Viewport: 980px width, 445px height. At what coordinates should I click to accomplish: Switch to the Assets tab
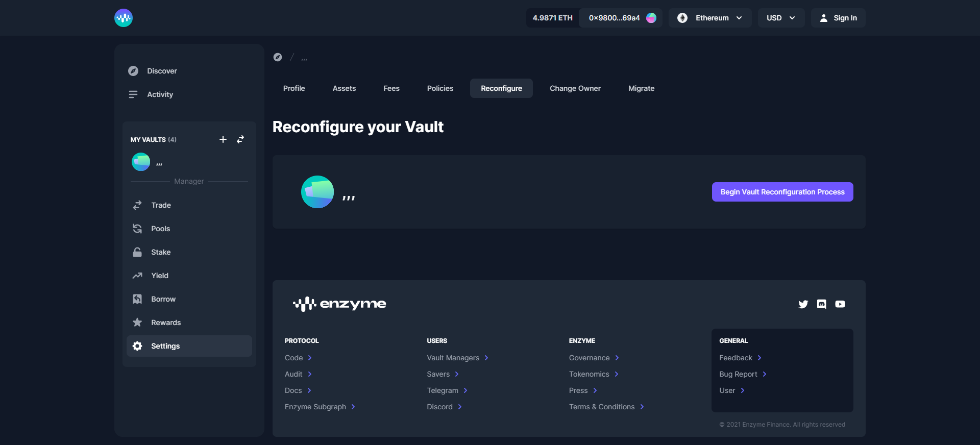pyautogui.click(x=344, y=88)
